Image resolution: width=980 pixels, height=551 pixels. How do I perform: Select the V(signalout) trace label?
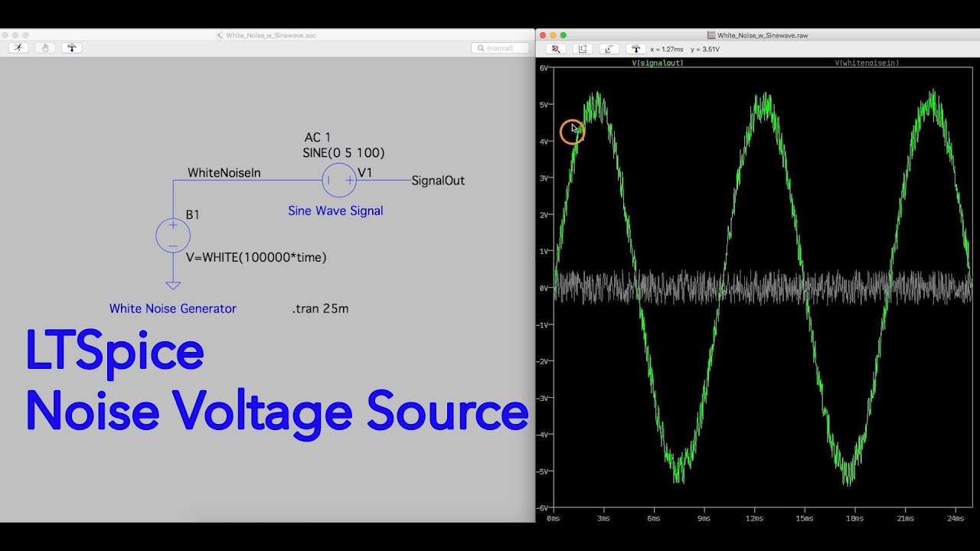pos(658,63)
